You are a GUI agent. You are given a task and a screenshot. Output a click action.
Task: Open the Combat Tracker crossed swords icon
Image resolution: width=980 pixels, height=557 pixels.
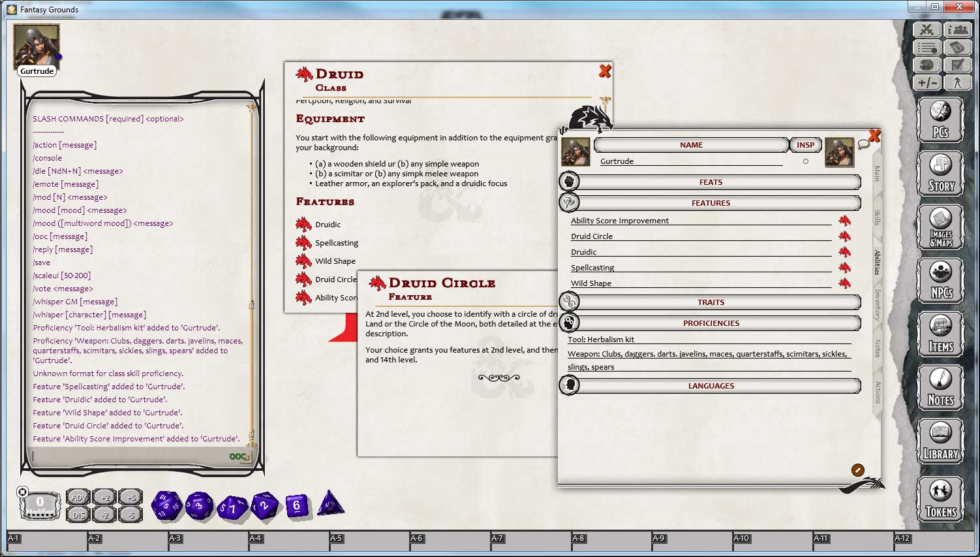pos(926,29)
